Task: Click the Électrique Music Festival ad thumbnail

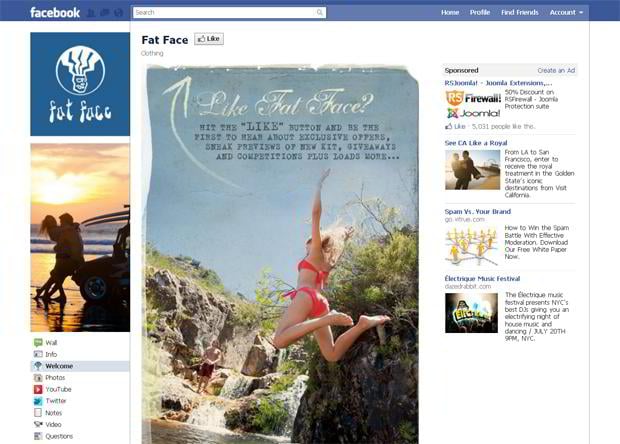Action: (471, 313)
